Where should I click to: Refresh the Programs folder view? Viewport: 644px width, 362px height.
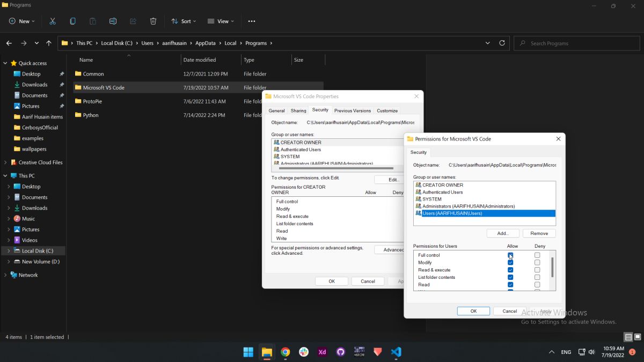(x=502, y=43)
